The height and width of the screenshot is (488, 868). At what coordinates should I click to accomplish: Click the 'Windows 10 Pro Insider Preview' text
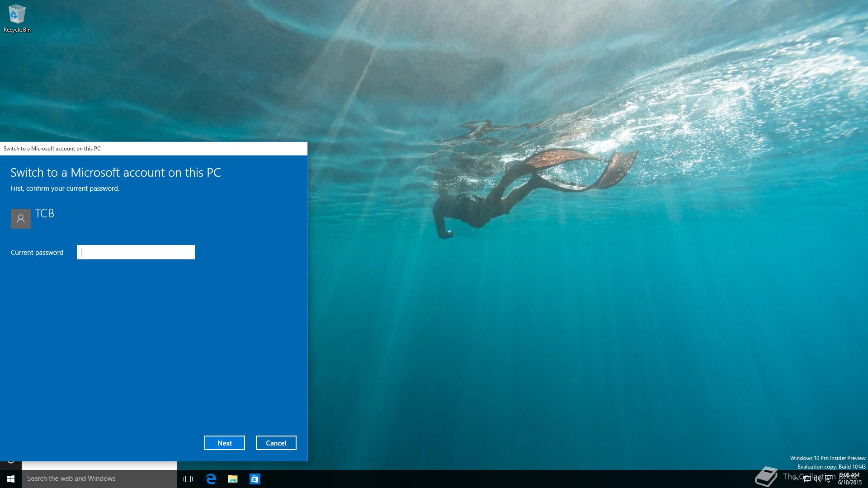click(x=828, y=458)
